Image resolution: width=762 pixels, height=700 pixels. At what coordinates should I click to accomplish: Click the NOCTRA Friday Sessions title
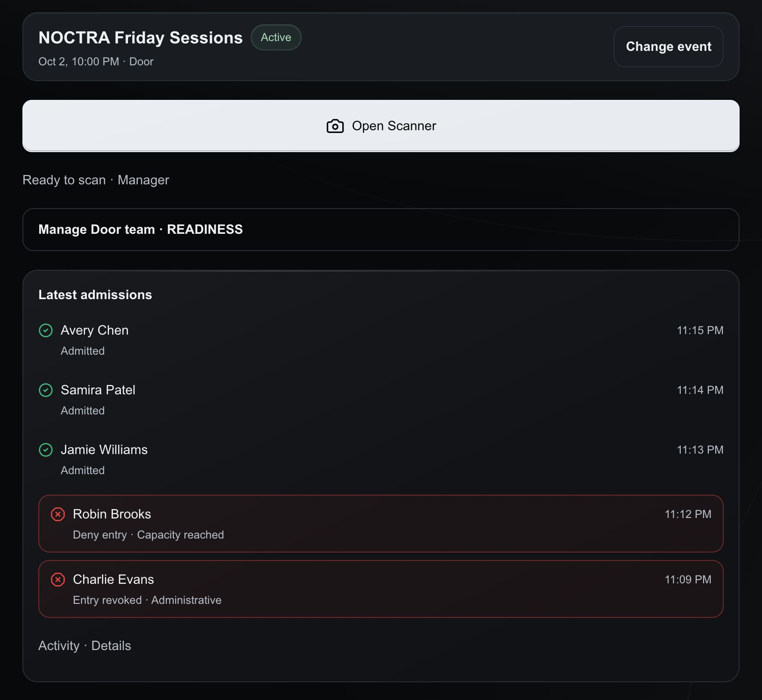point(141,37)
